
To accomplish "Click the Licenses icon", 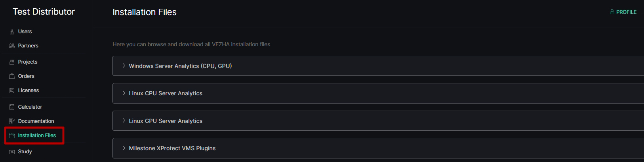I will (x=12, y=90).
